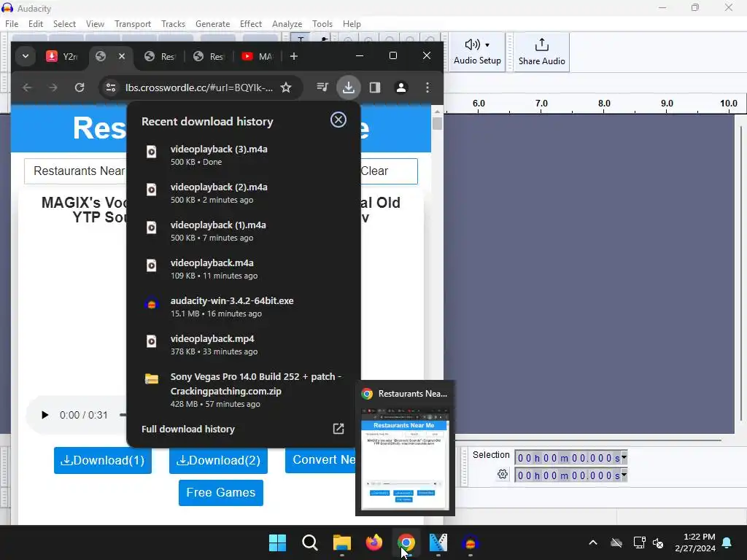This screenshot has width=747, height=560.
Task: Open Audacity Help menu
Action: click(352, 24)
